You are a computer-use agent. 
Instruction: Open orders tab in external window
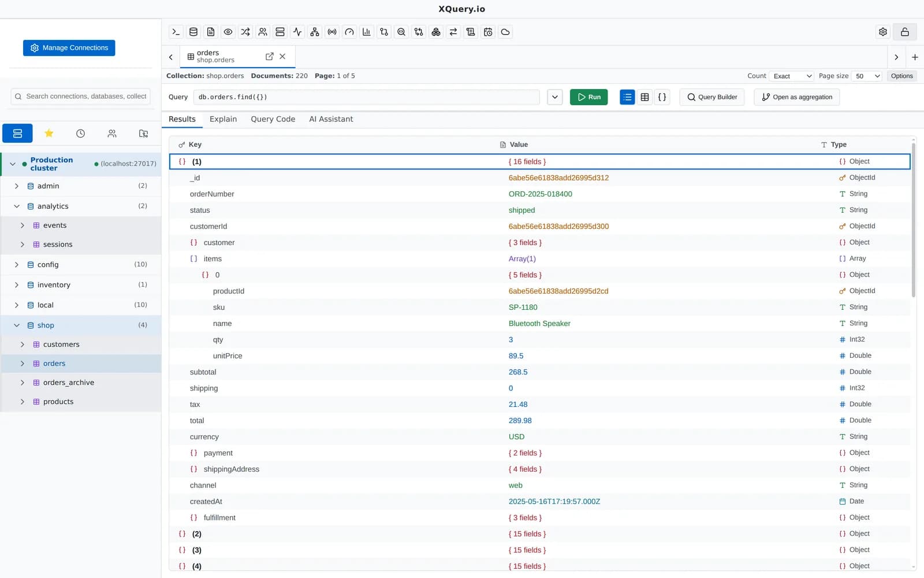(x=269, y=56)
